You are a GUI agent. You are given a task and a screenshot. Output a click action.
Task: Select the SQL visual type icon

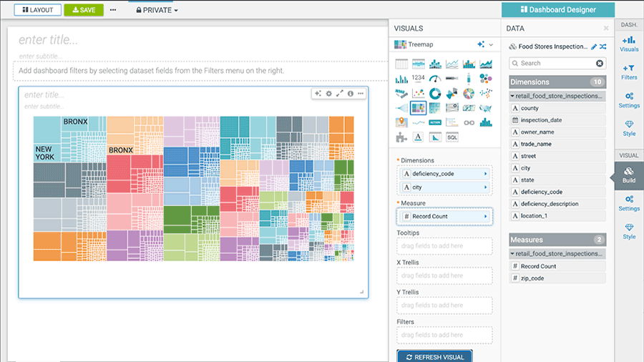click(452, 137)
